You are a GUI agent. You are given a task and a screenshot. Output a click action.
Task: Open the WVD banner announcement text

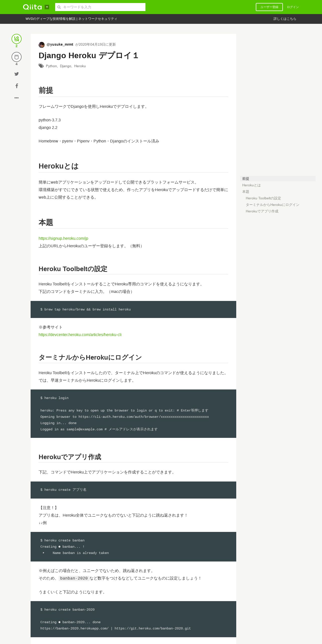click(71, 19)
